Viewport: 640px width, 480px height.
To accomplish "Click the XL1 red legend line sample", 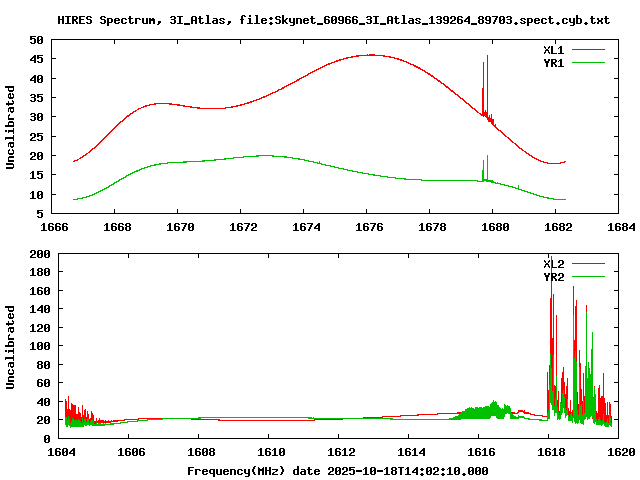I will click(x=590, y=49).
